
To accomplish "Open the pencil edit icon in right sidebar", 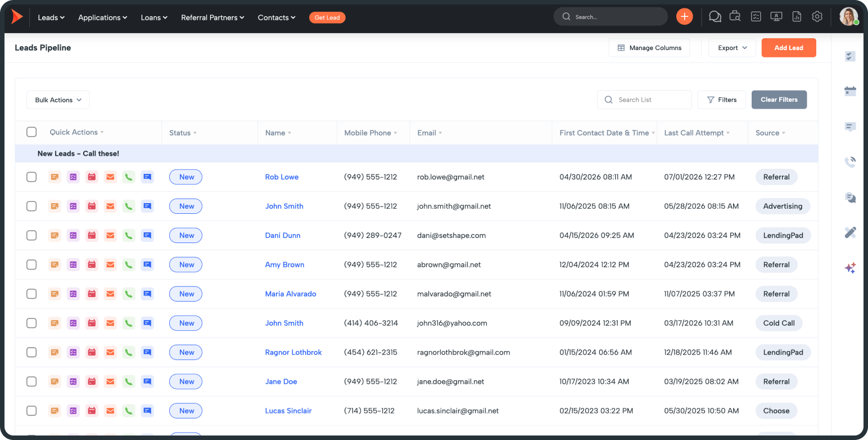I will [x=850, y=232].
